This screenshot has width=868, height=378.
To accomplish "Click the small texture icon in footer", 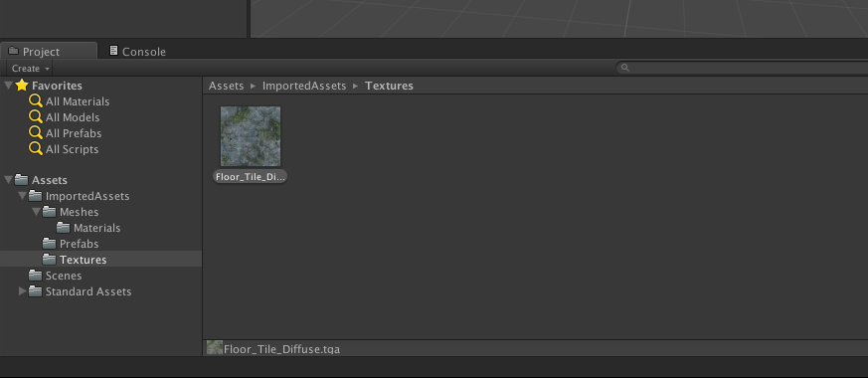I will tap(215, 347).
